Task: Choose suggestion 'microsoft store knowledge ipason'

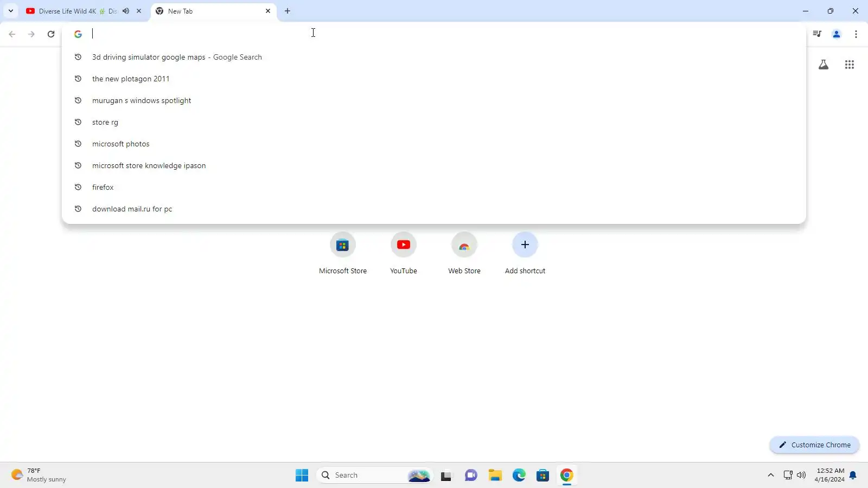Action: [434, 165]
